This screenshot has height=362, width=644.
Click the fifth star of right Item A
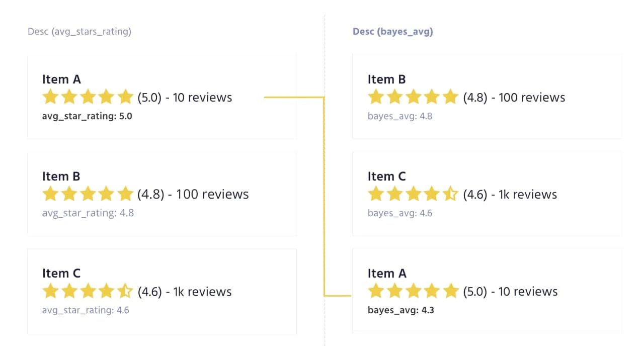450,291
